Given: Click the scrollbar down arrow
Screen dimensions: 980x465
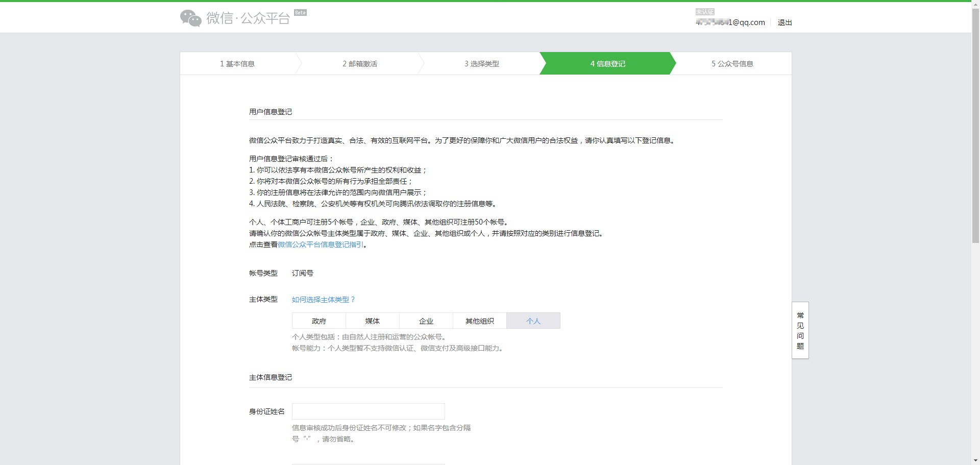Looking at the screenshot, I should tap(975, 460).
